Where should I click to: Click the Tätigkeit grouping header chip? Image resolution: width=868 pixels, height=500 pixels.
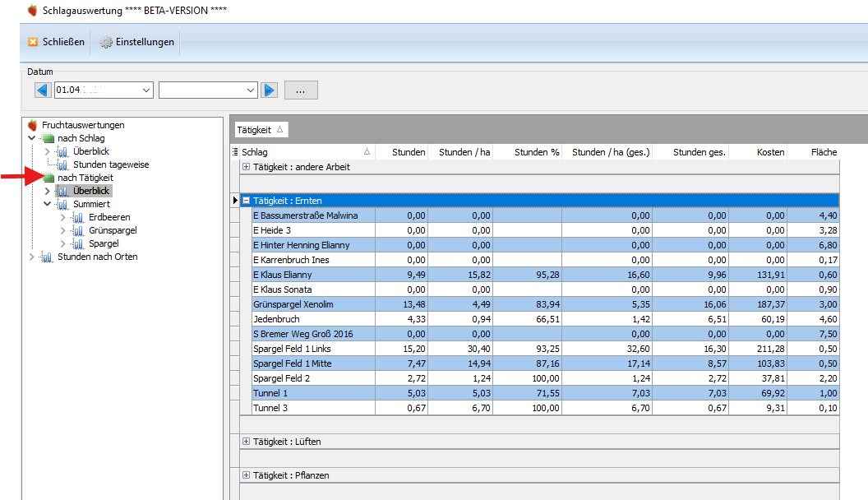click(x=261, y=130)
